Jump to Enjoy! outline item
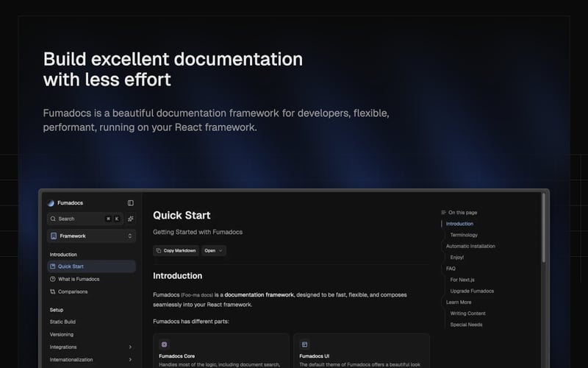Image resolution: width=588 pixels, height=368 pixels. tap(456, 258)
